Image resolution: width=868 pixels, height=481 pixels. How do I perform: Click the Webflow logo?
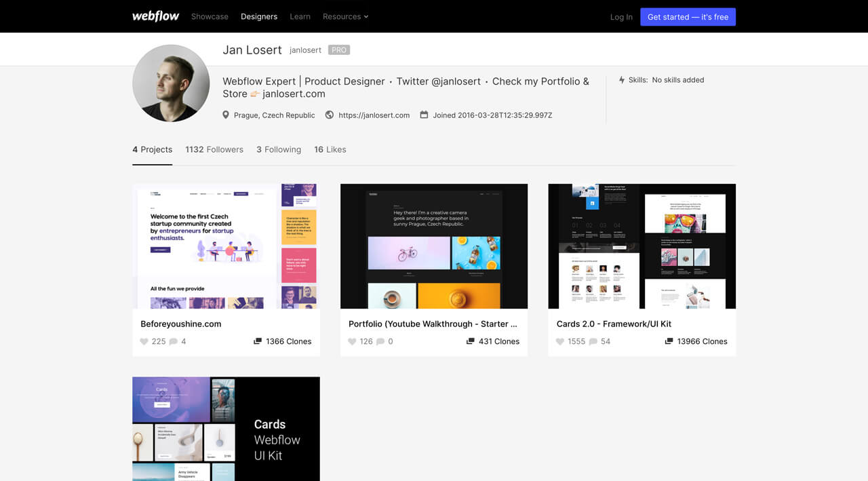click(x=155, y=16)
